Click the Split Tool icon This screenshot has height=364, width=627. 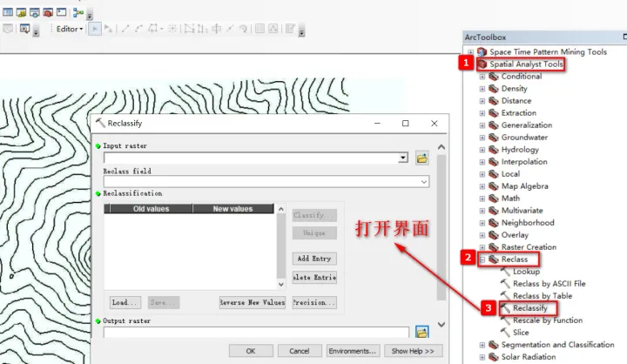[x=230, y=29]
